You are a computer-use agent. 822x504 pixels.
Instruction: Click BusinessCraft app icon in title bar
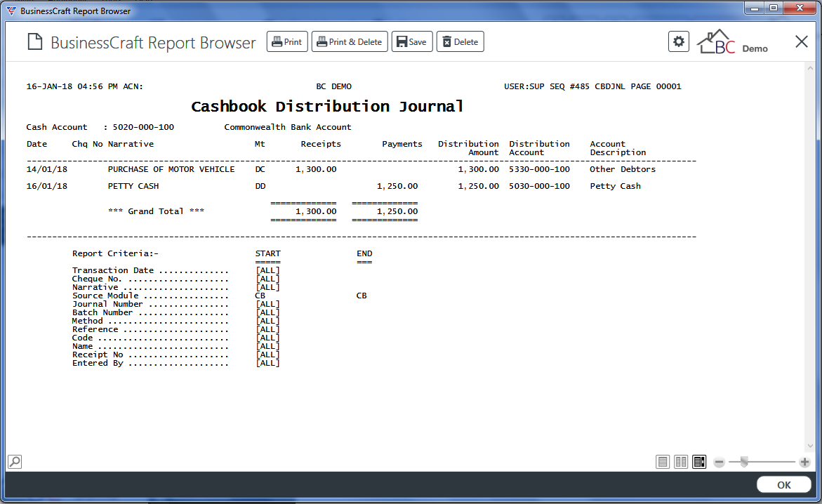(x=11, y=11)
